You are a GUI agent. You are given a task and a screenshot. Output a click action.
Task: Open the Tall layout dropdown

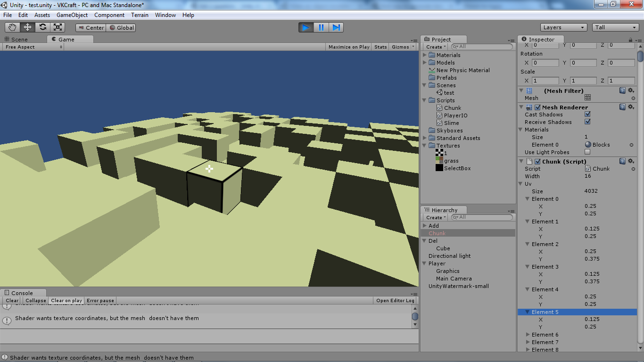click(616, 27)
